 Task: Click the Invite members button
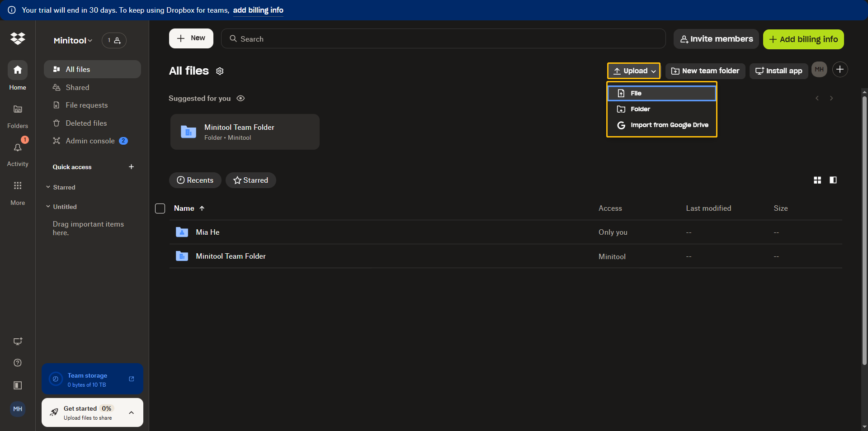(x=716, y=39)
